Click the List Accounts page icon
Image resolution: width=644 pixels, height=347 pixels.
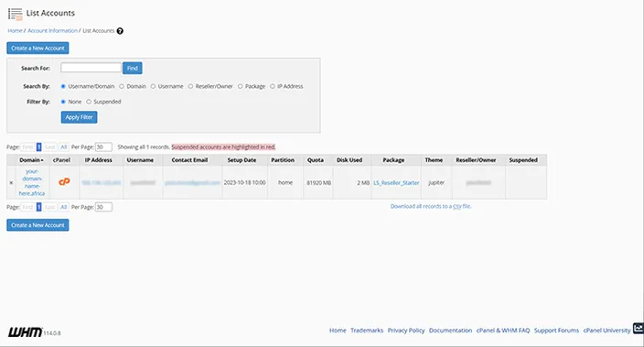[16, 14]
